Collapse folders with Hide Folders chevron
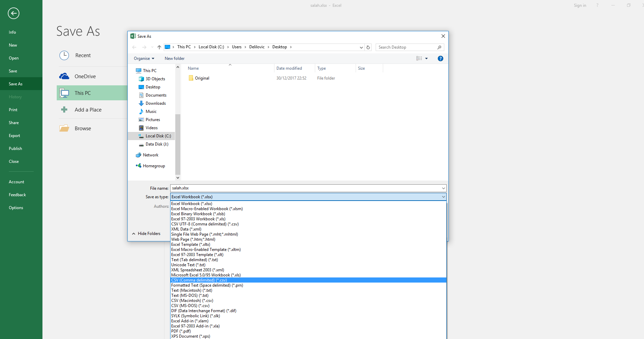The image size is (644, 339). pos(134,234)
